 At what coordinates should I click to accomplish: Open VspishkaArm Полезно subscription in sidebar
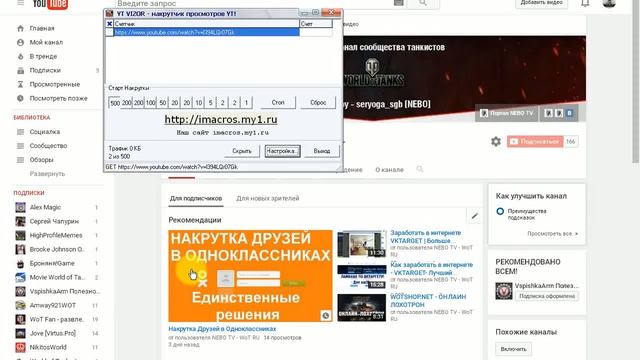click(x=64, y=291)
